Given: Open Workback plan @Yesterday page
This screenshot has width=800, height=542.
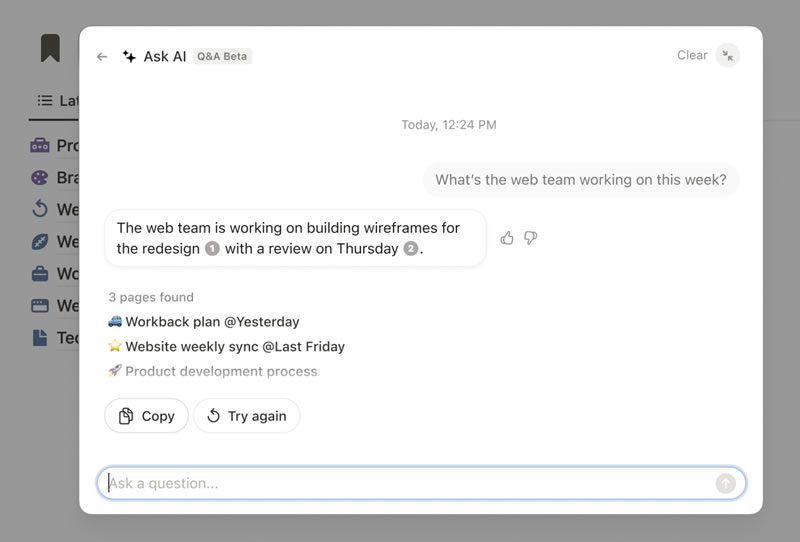Looking at the screenshot, I should point(204,322).
